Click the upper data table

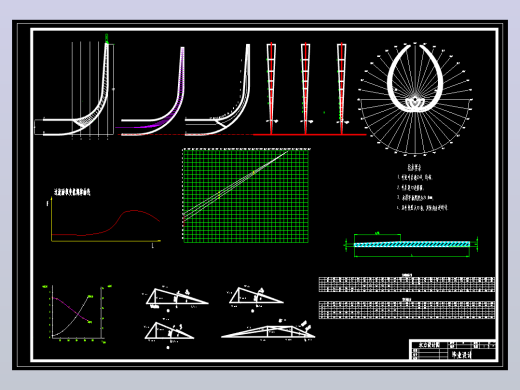coord(407,283)
